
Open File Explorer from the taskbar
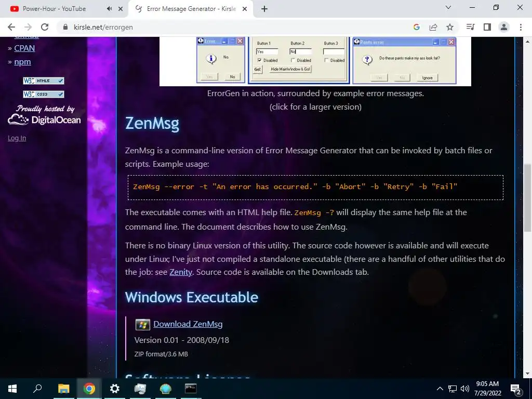[63, 389]
